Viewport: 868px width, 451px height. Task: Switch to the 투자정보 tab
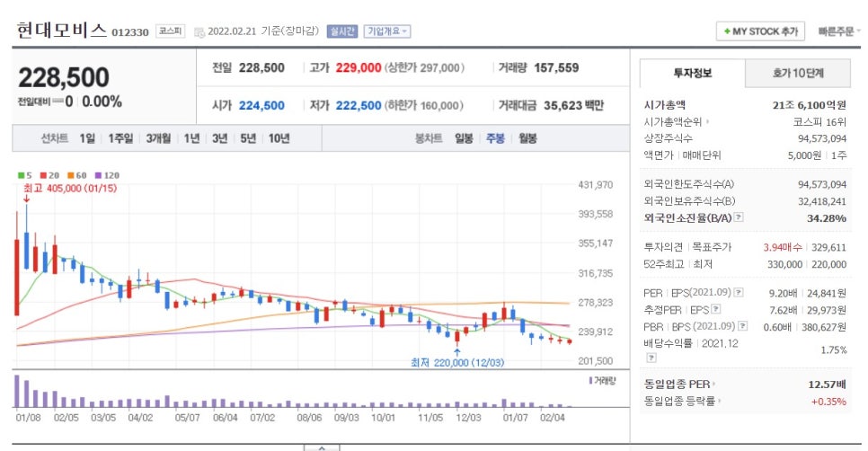click(693, 73)
